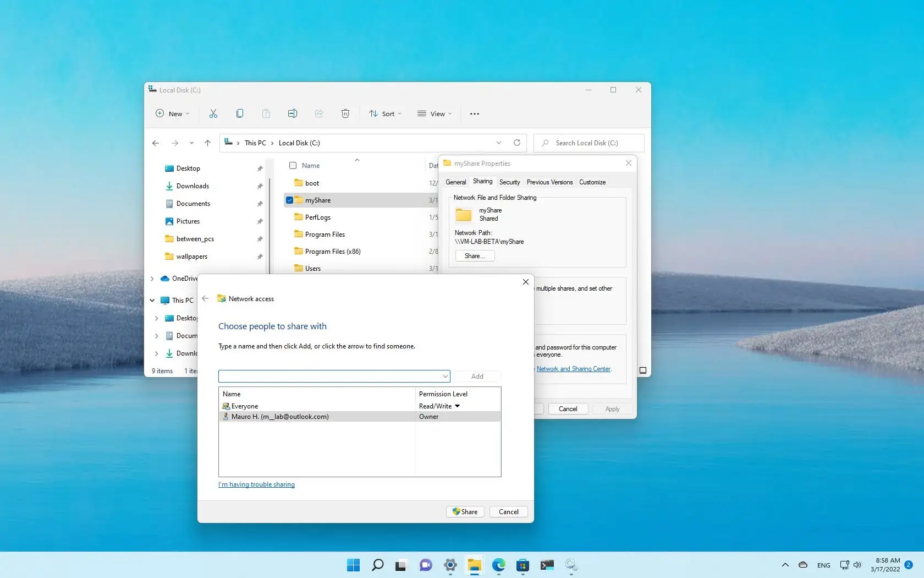Image resolution: width=924 pixels, height=578 pixels.
Task: Uncheck the myShare folder checkbox
Action: [x=290, y=200]
